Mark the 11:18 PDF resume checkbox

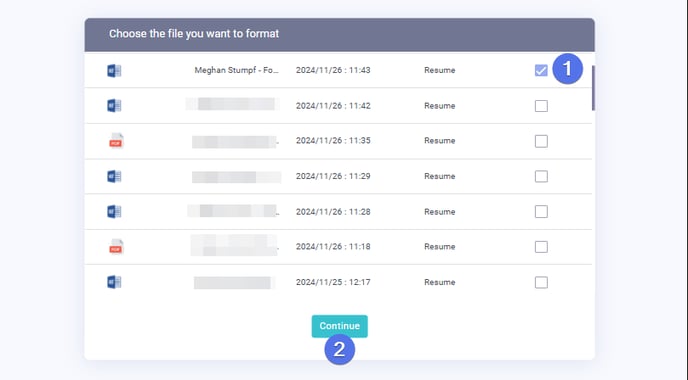[x=541, y=247]
